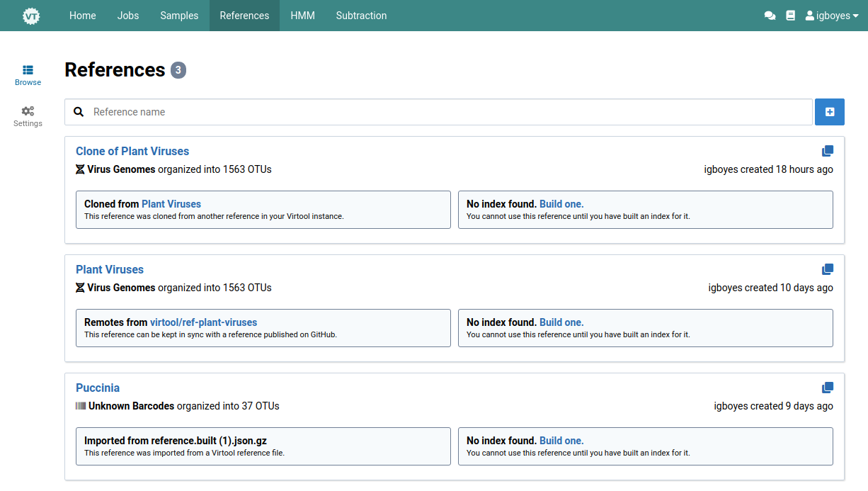Open the Settings gears in sidebar

[x=28, y=116]
